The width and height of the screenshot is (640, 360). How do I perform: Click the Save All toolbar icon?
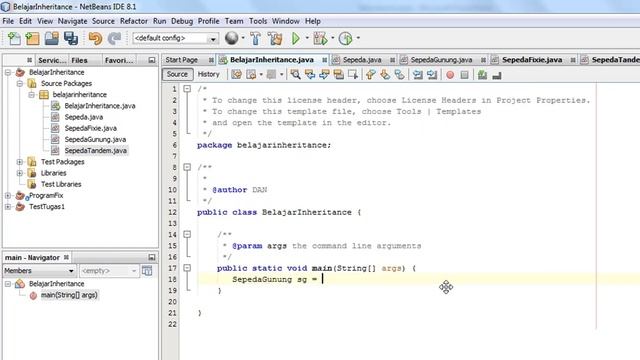[71, 38]
